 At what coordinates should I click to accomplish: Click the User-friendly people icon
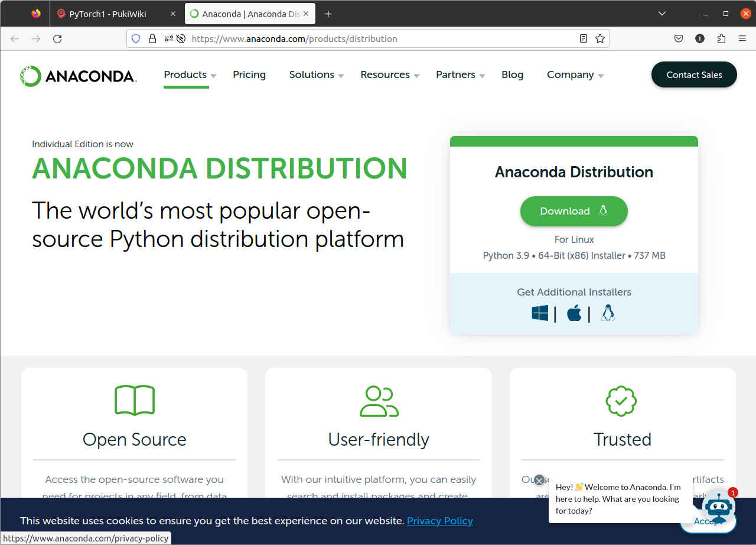(379, 401)
